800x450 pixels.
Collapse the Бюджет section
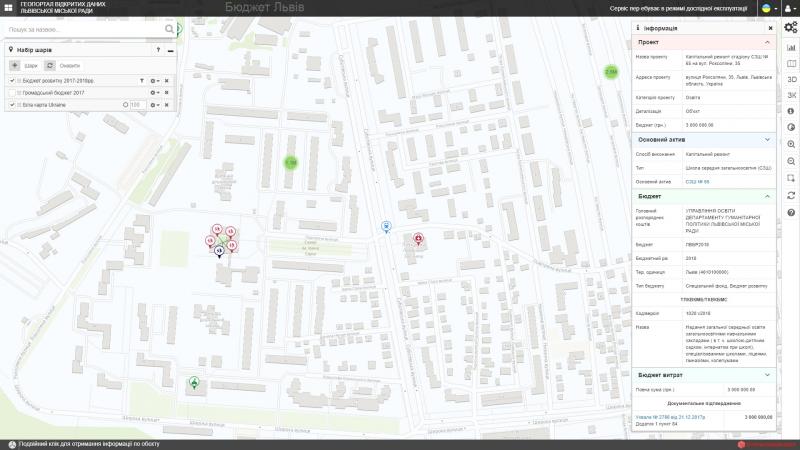coord(767,196)
